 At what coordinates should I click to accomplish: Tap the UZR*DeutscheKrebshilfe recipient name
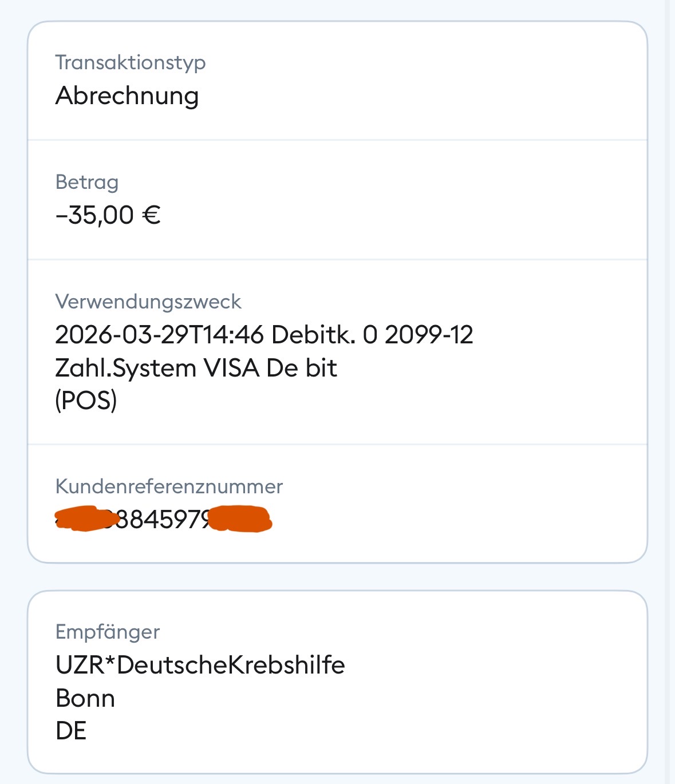coord(200,665)
